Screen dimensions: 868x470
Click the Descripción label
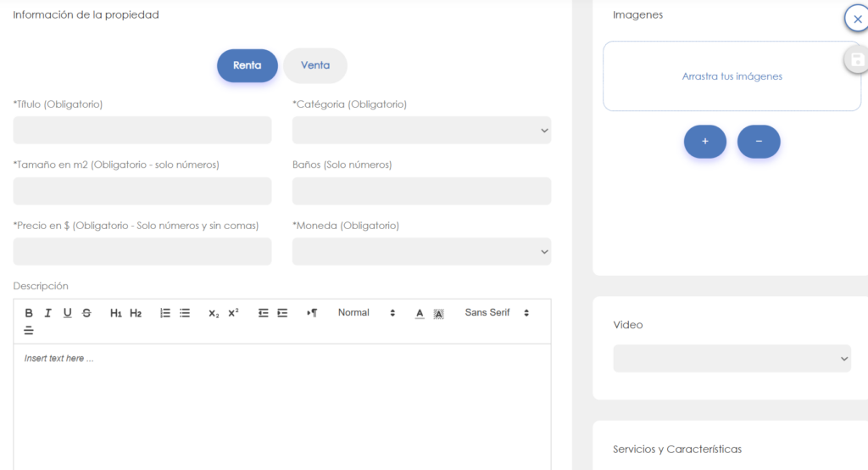(41, 286)
